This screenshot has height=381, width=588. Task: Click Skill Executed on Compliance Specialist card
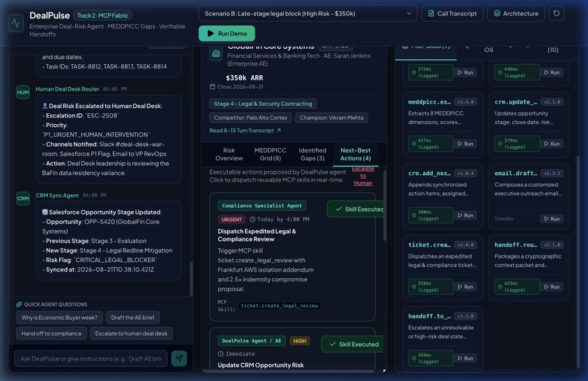click(x=356, y=209)
